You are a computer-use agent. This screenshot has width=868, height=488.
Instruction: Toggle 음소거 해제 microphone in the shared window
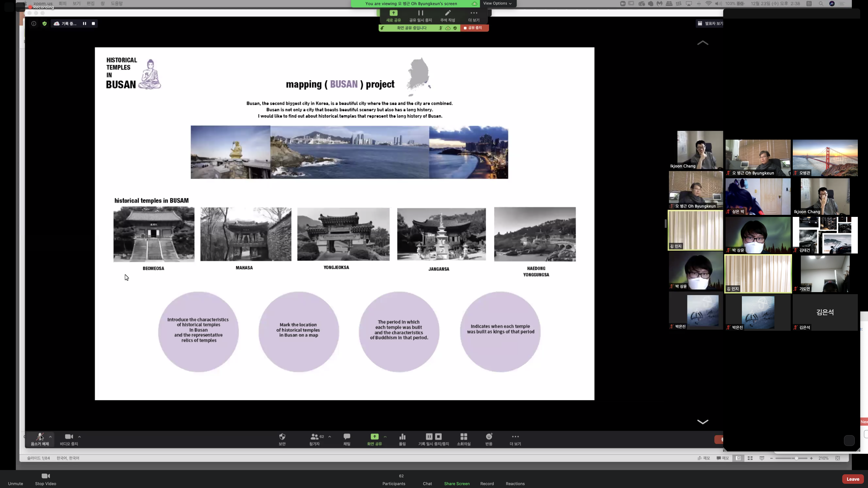click(40, 440)
